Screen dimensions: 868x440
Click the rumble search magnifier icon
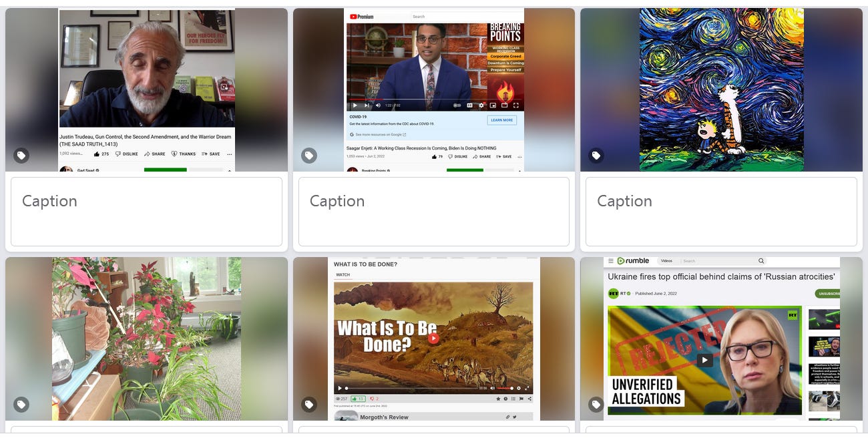[x=761, y=261]
